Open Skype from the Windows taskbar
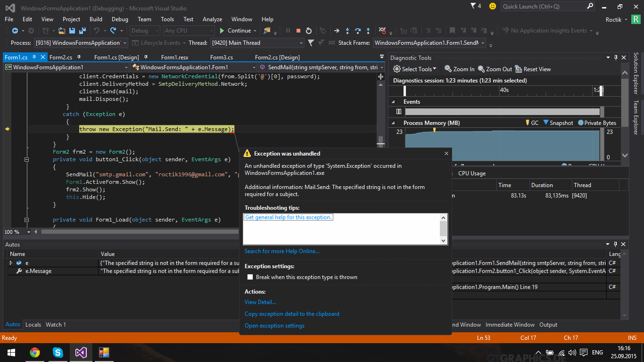 (x=58, y=352)
